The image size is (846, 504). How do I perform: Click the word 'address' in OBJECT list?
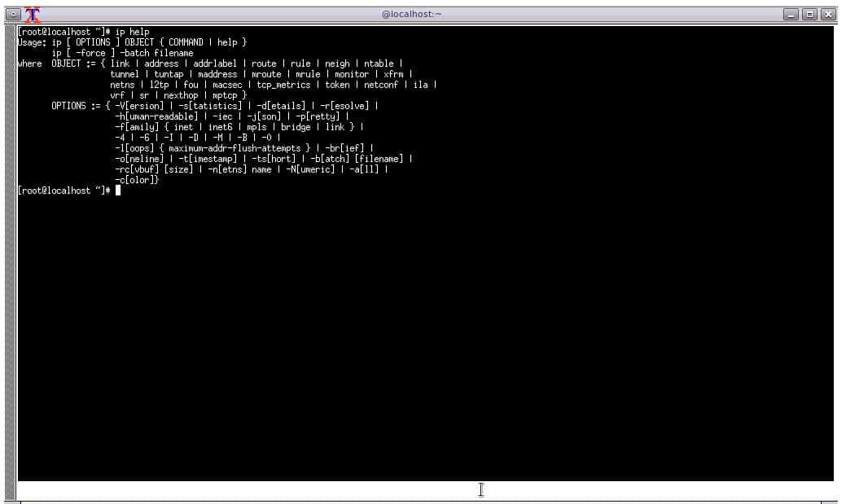pyautogui.click(x=161, y=64)
